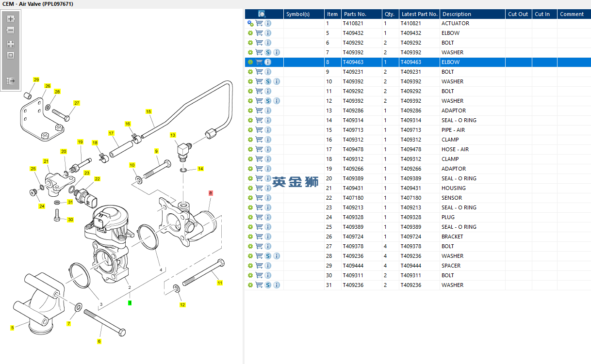Open info for item 29 SPACER
This screenshot has height=364, width=591.
(x=268, y=266)
